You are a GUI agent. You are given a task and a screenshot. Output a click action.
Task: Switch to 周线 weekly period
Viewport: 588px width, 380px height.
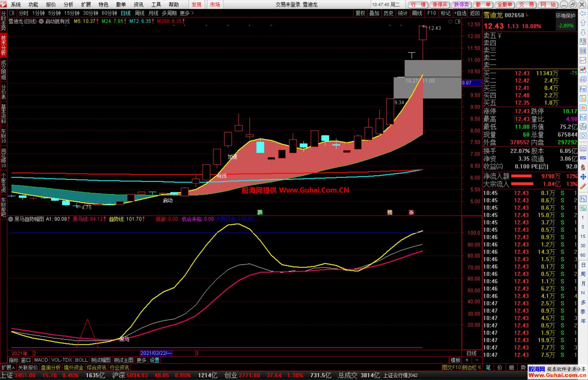140,13
